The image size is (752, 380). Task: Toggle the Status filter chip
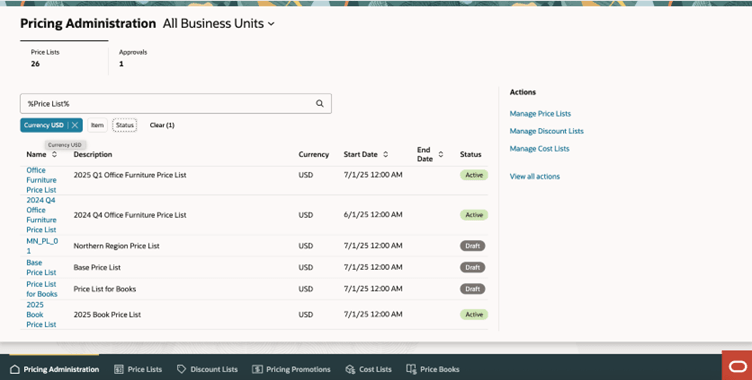tap(125, 125)
